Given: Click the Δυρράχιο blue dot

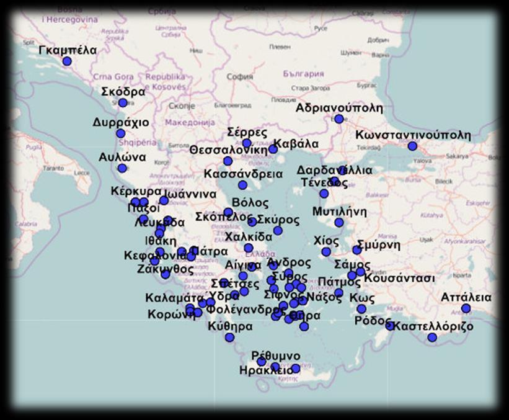Looking at the screenshot, I should 120,133.
